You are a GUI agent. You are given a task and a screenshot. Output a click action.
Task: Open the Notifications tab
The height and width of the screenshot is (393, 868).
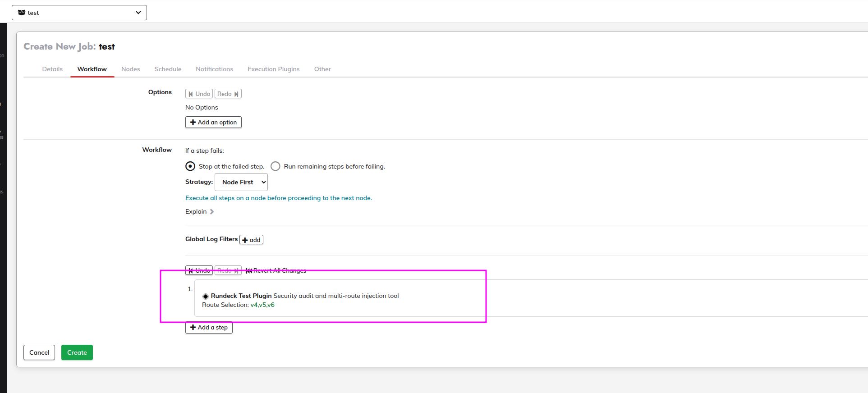[x=214, y=69]
